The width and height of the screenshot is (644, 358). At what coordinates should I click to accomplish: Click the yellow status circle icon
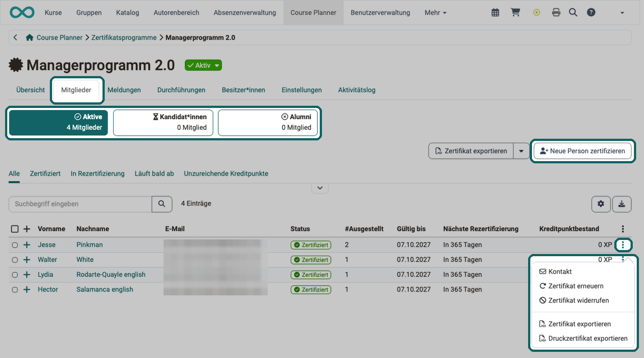(x=536, y=13)
